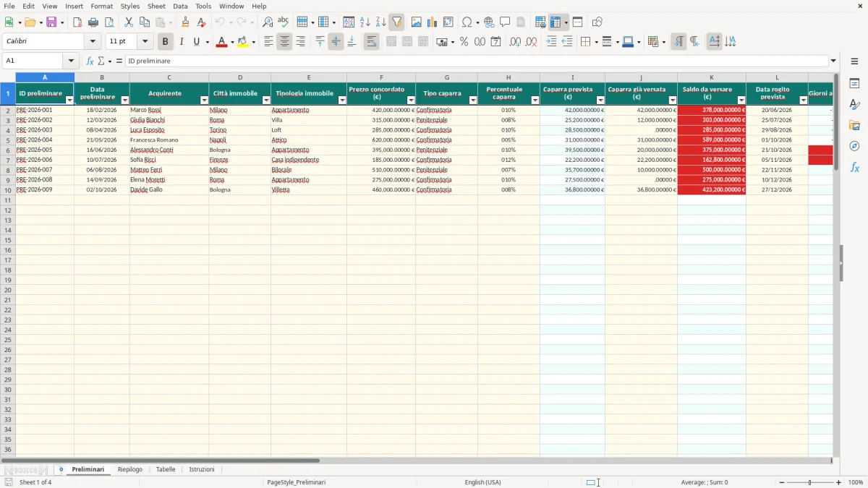Save the document with the Save icon
This screenshot has height=488, width=868.
click(x=51, y=22)
